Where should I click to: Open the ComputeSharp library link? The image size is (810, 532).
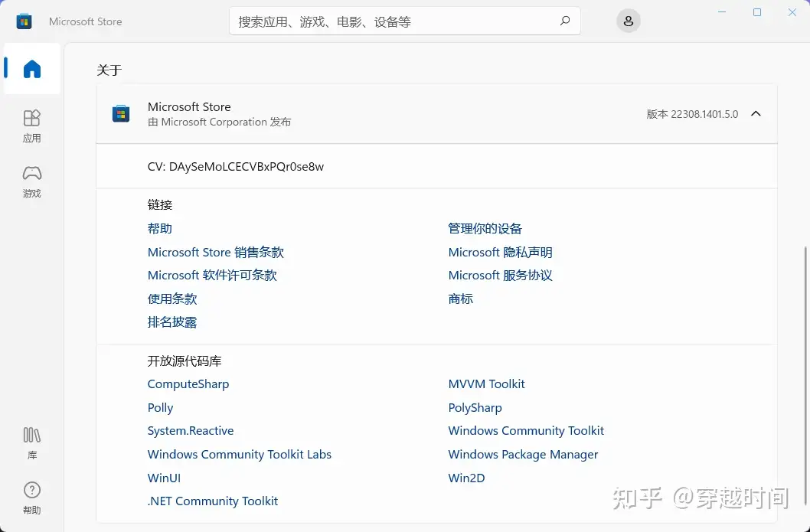[188, 384]
